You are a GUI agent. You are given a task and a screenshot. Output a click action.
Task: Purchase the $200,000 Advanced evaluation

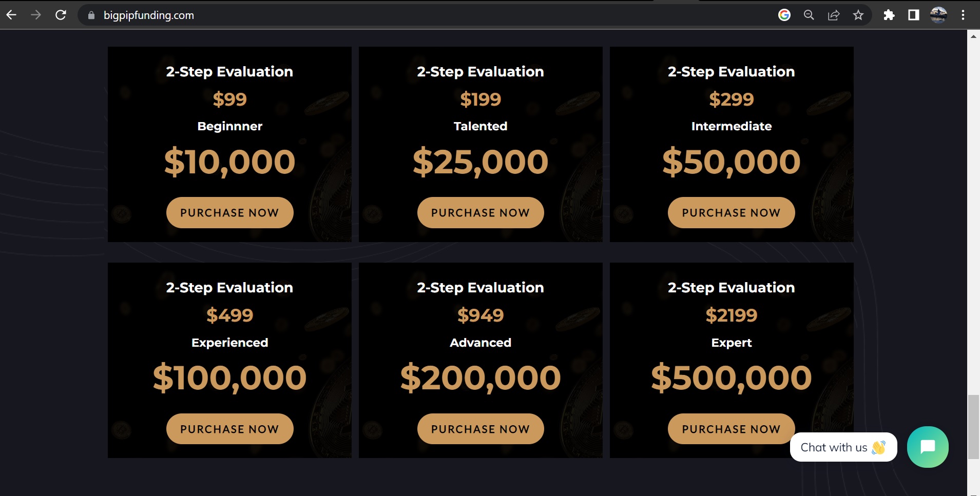click(481, 429)
